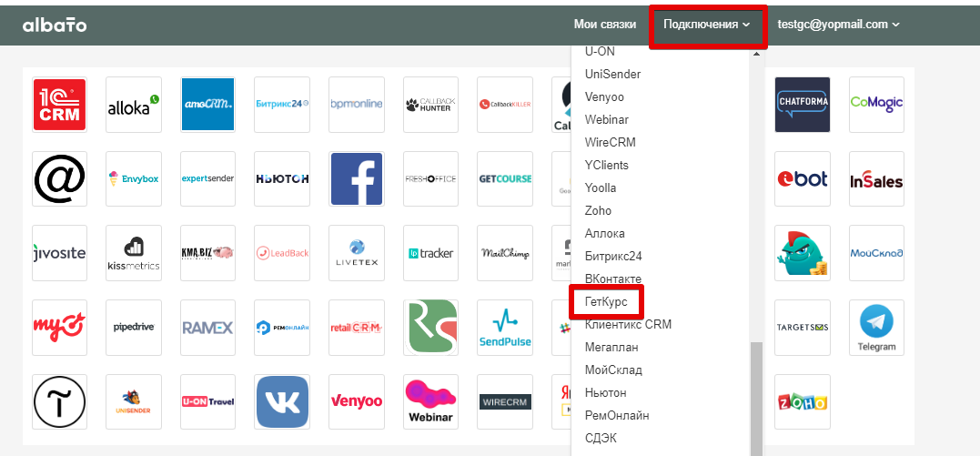Click the dropdown scrollbar up arrow
This screenshot has height=456, width=980.
pos(757,53)
